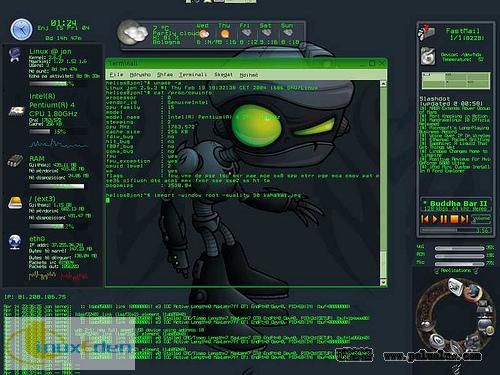Click the Intel Pentium CPU chip icon

click(x=16, y=111)
